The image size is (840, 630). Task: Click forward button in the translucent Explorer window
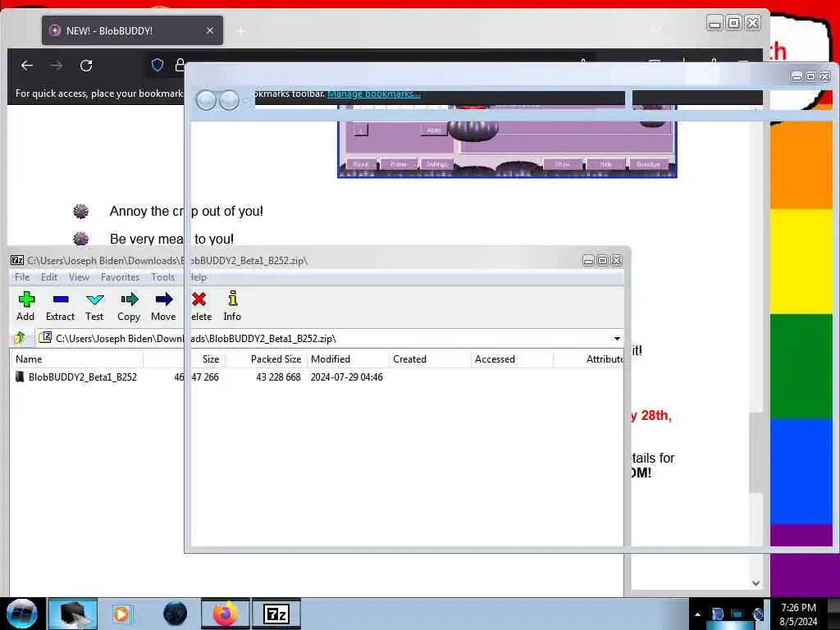coord(230,100)
